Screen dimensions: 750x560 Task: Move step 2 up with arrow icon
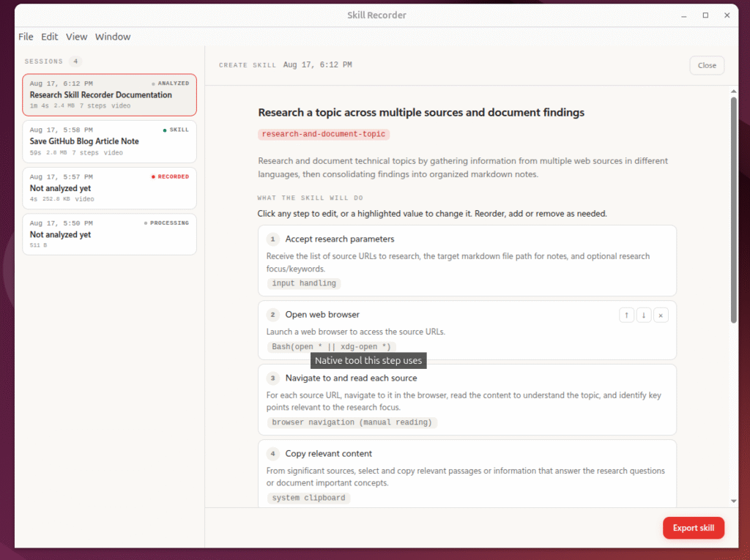[x=626, y=316]
